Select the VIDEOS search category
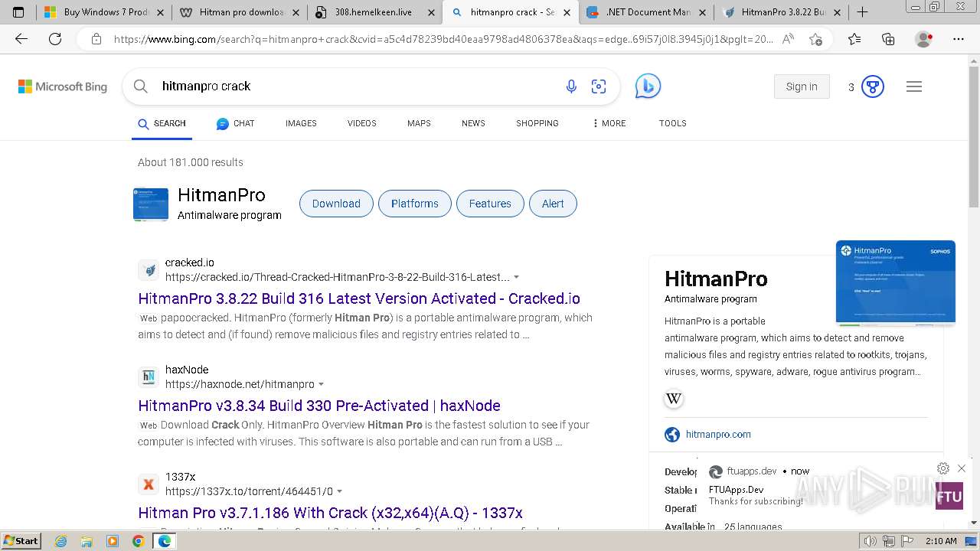Image resolution: width=980 pixels, height=551 pixels. click(361, 123)
